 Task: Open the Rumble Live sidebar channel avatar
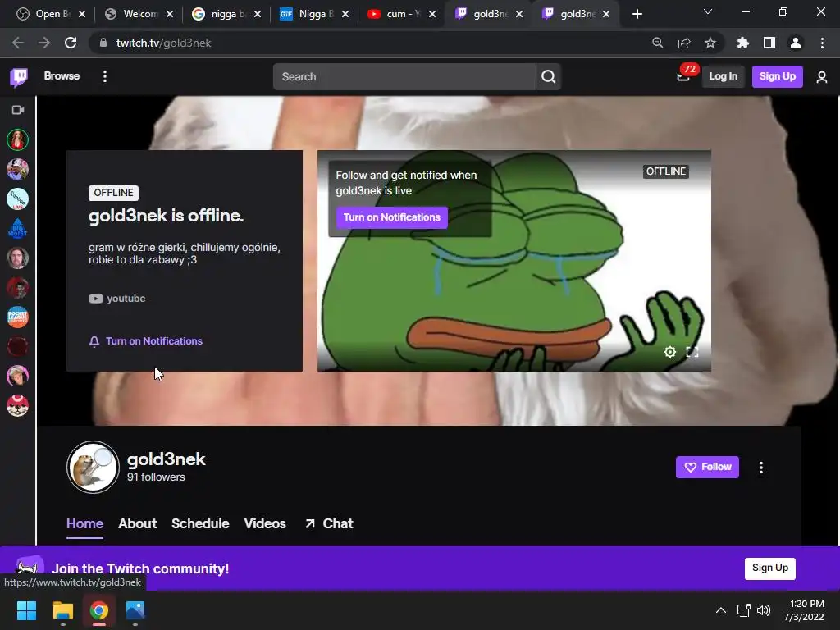click(18, 199)
